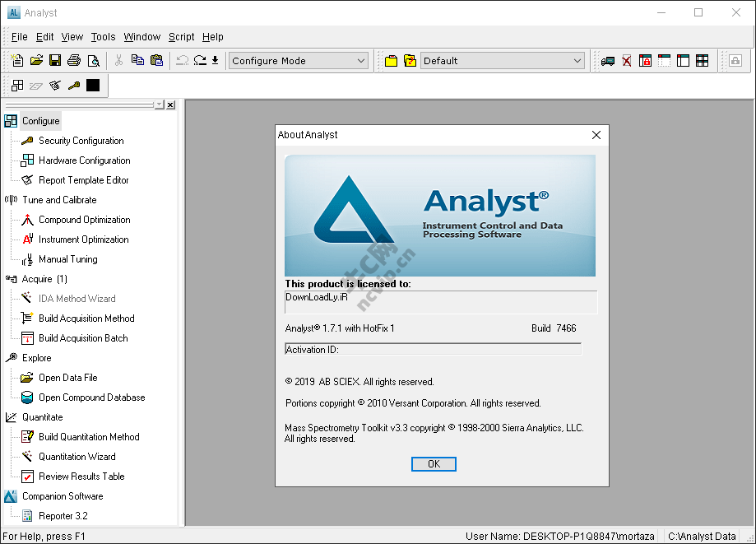The height and width of the screenshot is (544, 756).
Task: Start Manual Tuning
Action: [68, 259]
